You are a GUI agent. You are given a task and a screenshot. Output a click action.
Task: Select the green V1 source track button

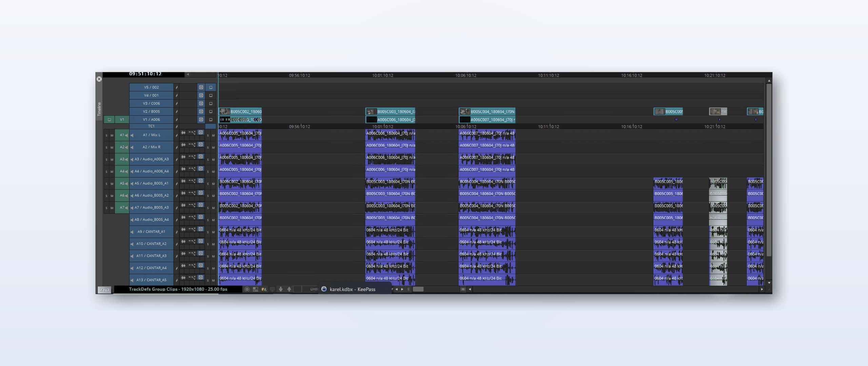(x=122, y=119)
